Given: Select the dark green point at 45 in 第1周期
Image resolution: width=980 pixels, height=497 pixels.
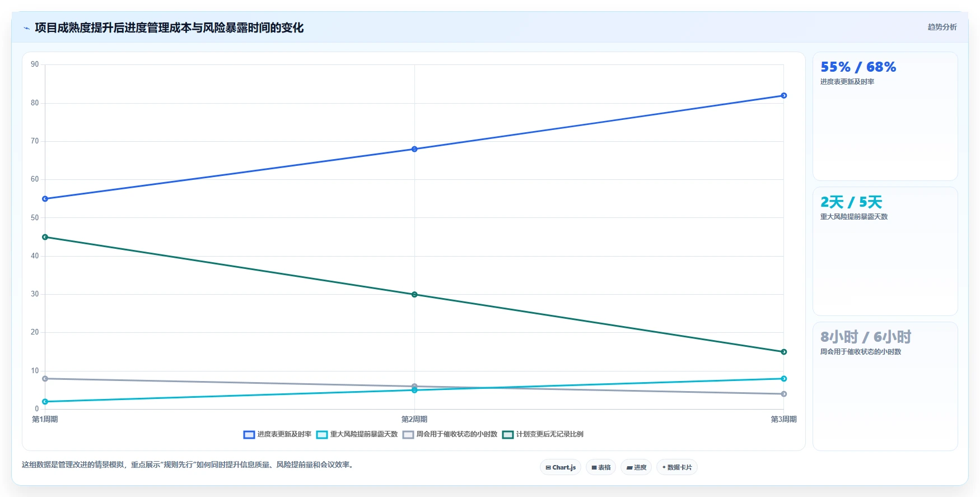Looking at the screenshot, I should click(x=45, y=237).
